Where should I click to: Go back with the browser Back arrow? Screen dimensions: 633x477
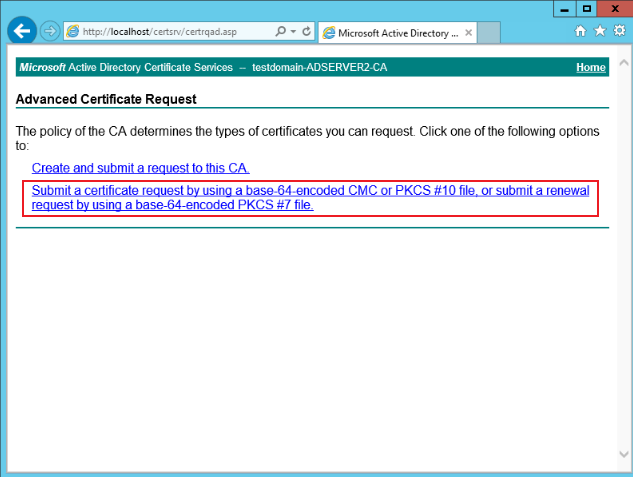[x=22, y=31]
